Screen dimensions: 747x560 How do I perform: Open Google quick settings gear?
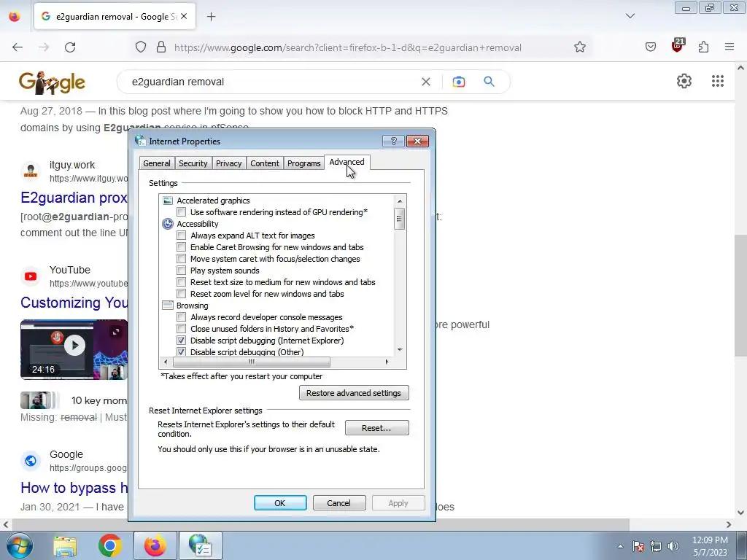684,81
